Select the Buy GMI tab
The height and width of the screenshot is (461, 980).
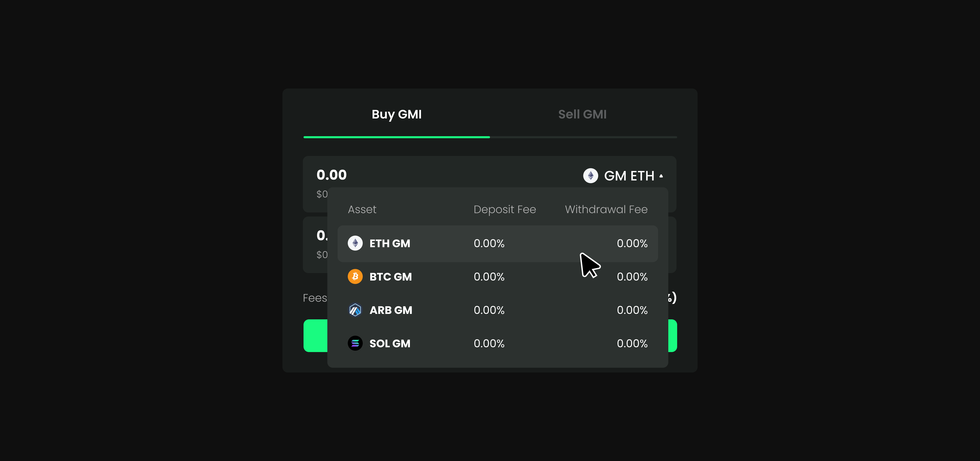[x=396, y=114]
